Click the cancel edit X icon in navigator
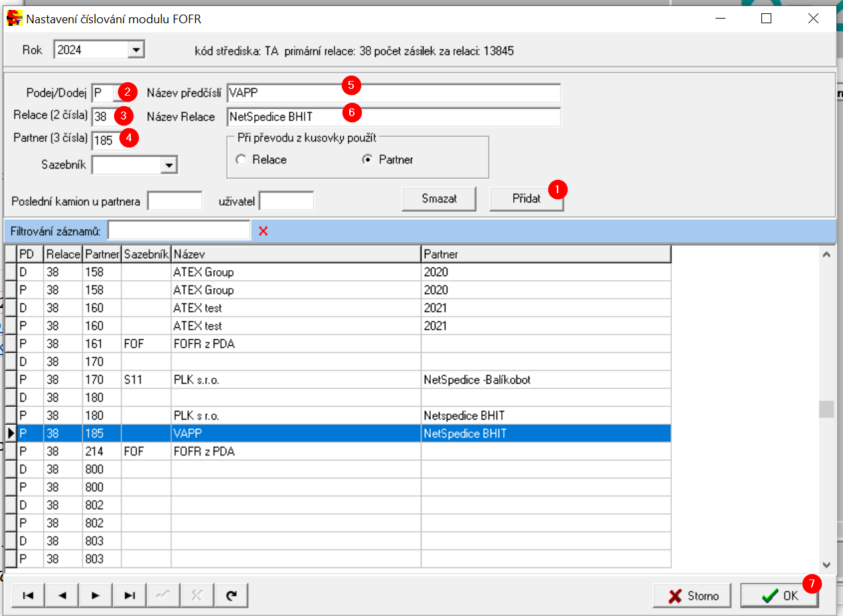This screenshot has height=616, width=843. (x=197, y=595)
